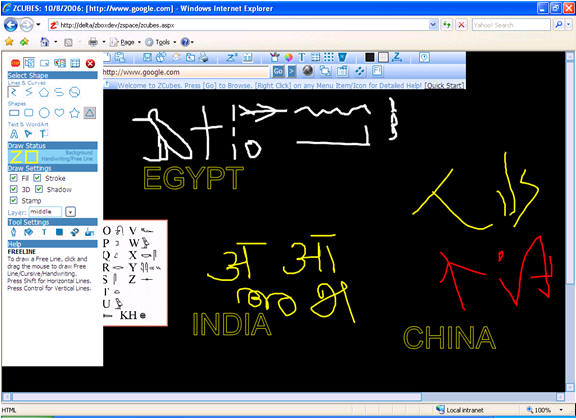Go back with IE Back button
Screen dimensions: 576x420
(x=11, y=25)
